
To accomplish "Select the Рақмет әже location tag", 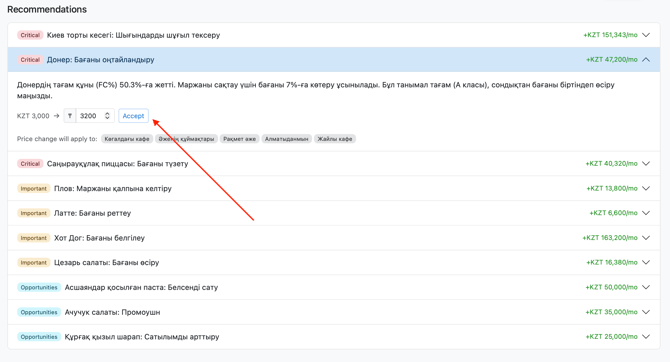I will [239, 139].
